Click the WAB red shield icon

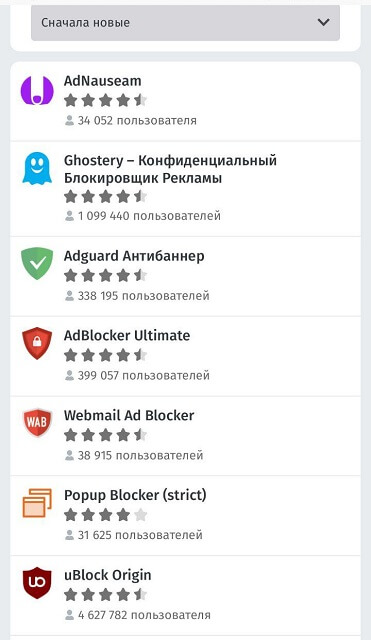pyautogui.click(x=37, y=422)
